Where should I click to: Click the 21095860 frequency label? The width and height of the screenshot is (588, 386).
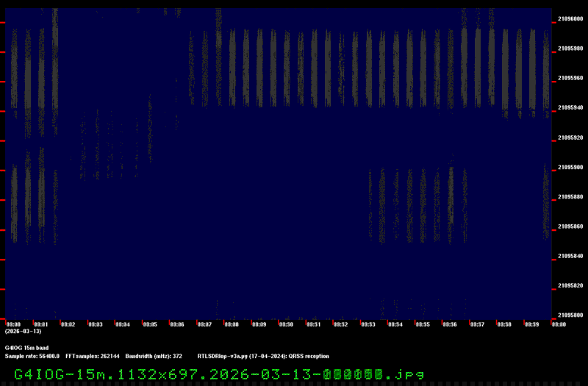(570, 226)
